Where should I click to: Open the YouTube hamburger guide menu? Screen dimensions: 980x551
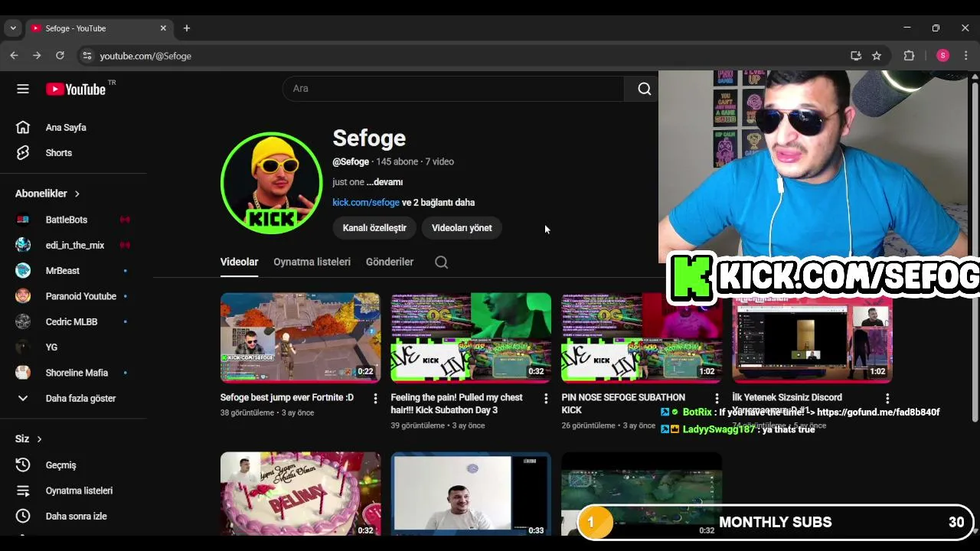coord(23,89)
